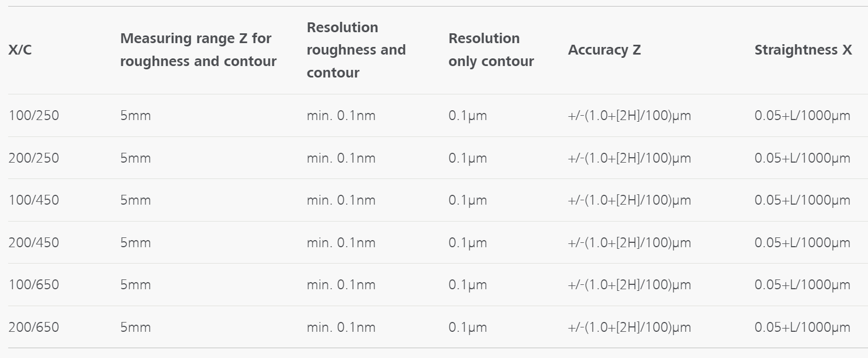Select the 200/250 row label
Screen dimensions: 868x358
[34, 158]
